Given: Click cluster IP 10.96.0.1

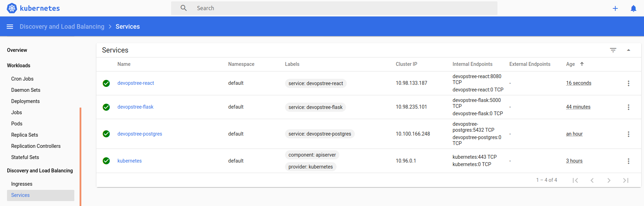Looking at the screenshot, I should click(406, 161).
